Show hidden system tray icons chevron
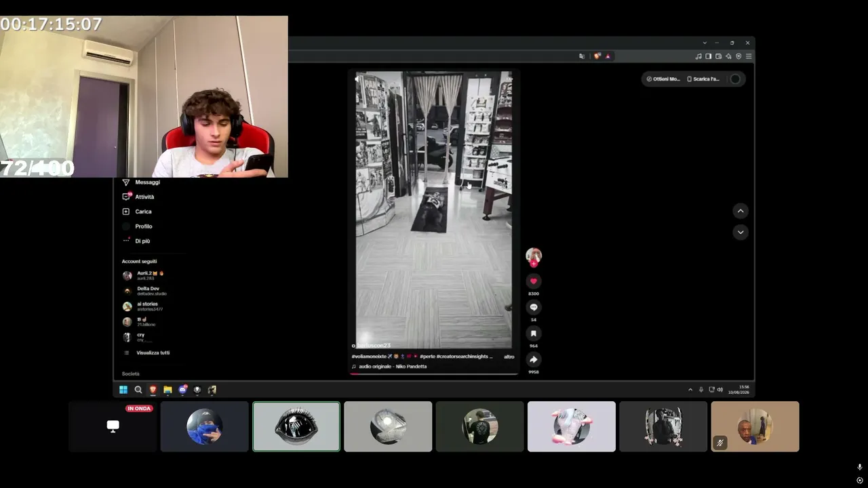This screenshot has width=868, height=488. tap(690, 390)
